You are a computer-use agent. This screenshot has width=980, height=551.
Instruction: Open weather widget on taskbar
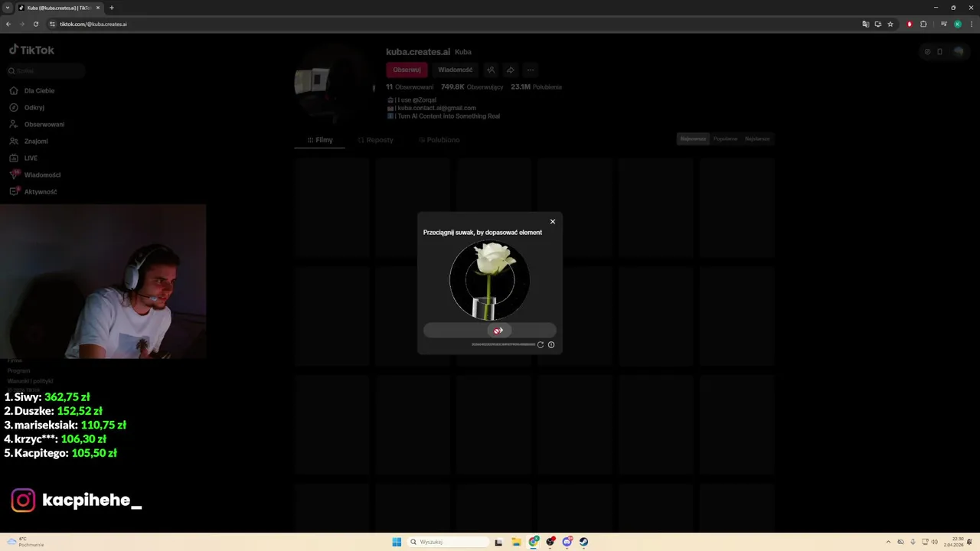click(x=25, y=542)
